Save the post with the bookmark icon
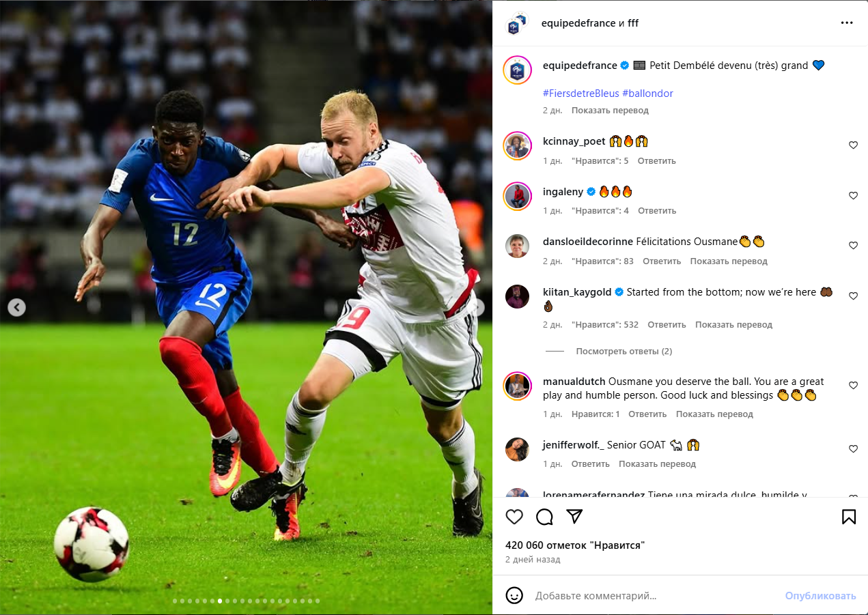 point(849,517)
